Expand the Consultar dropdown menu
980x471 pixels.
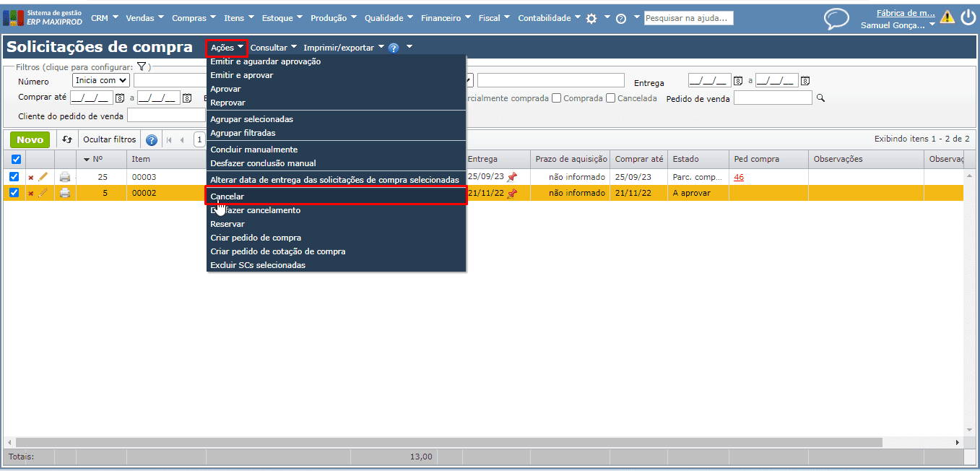tap(273, 48)
